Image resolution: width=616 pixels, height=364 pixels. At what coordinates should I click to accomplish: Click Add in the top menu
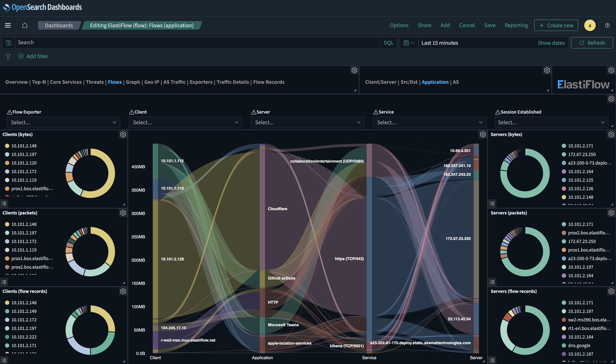[x=445, y=25]
